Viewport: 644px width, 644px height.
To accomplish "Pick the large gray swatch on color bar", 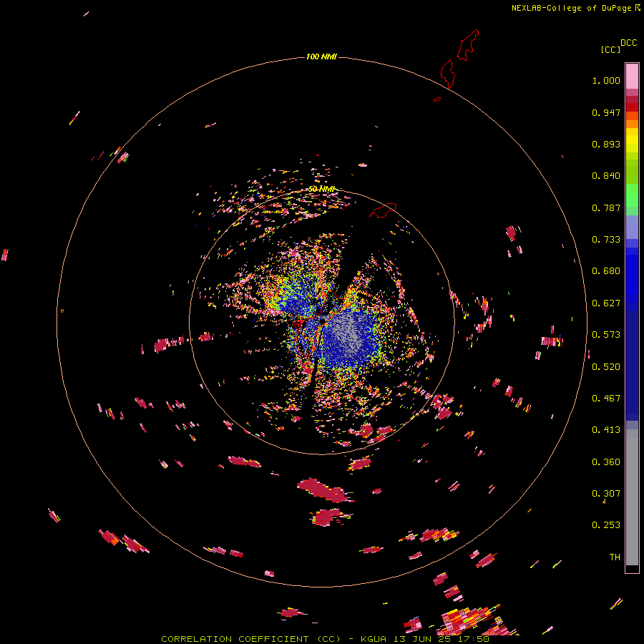I will click(632, 497).
